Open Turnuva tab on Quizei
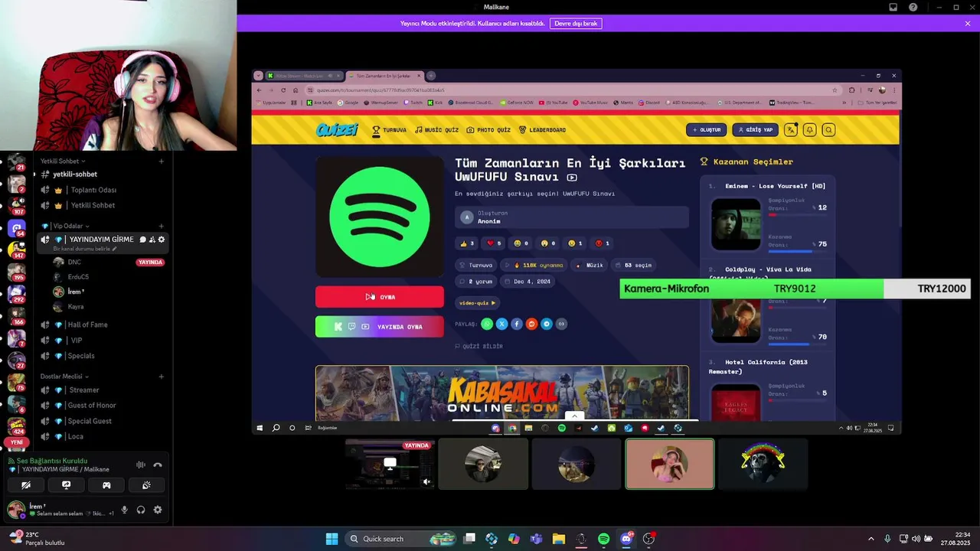This screenshot has height=551, width=980. 389,130
